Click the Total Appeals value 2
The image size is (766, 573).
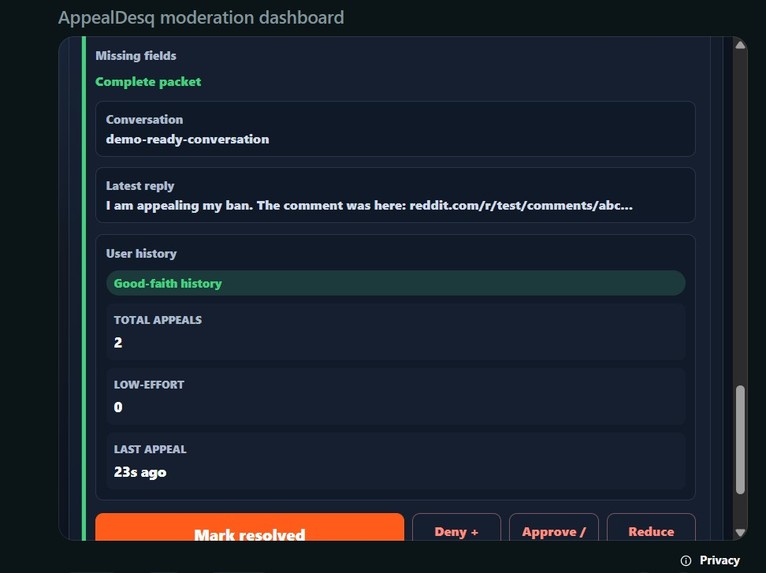coord(118,342)
